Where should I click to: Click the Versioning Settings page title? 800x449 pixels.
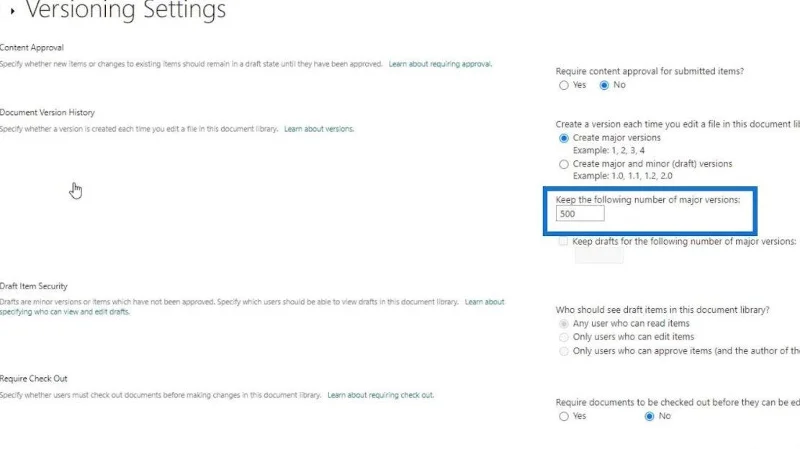[126, 10]
